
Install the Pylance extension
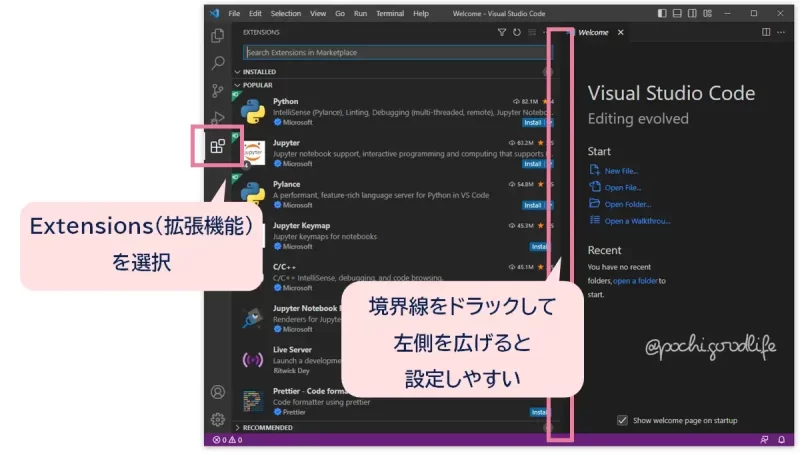pyautogui.click(x=532, y=205)
